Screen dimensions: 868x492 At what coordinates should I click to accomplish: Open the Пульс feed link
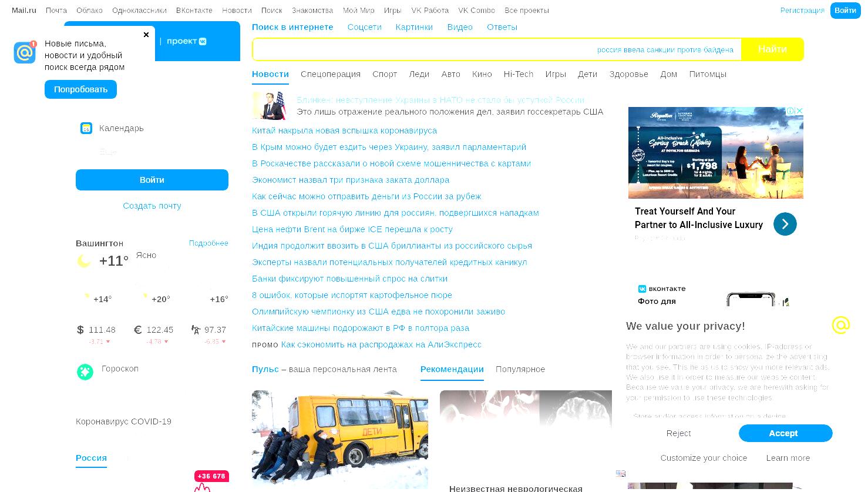pyautogui.click(x=265, y=369)
